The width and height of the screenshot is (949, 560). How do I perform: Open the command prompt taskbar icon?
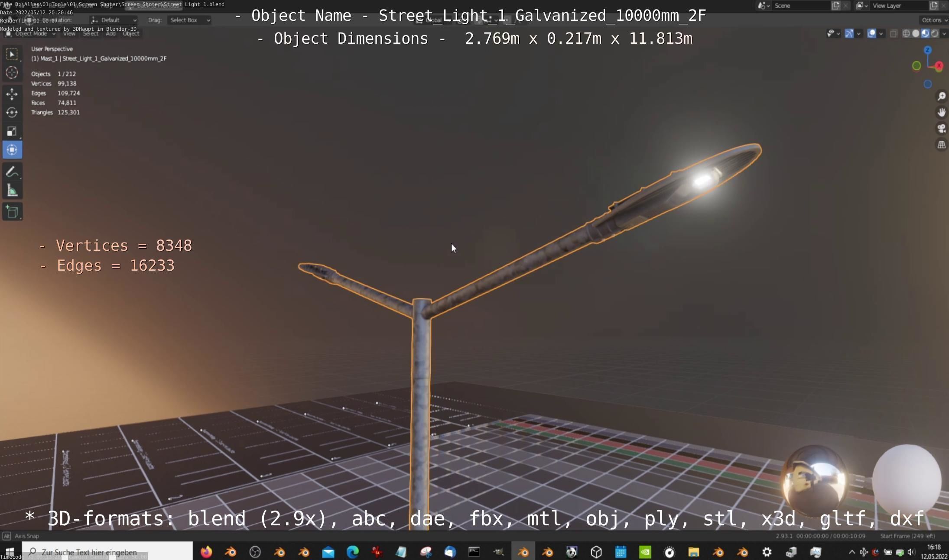pos(474,552)
